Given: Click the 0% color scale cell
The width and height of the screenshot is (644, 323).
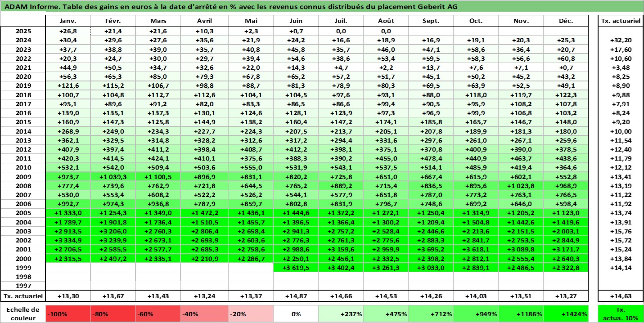Looking at the screenshot, I should point(296,314).
